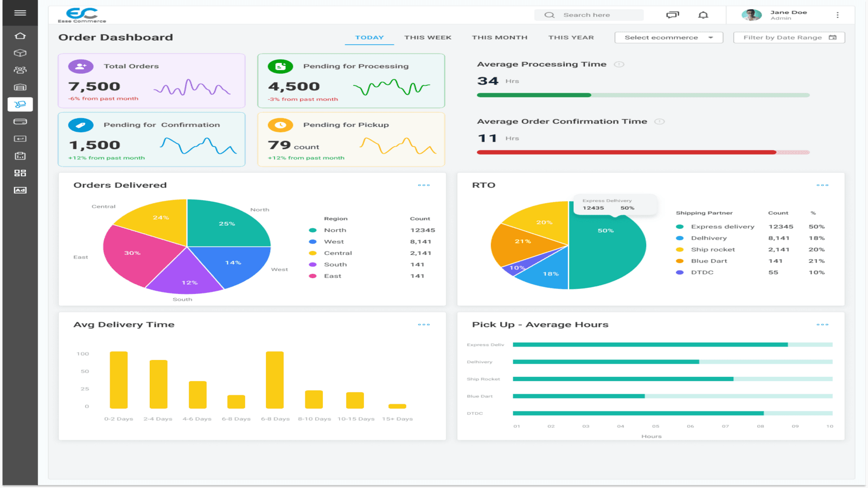The height and width of the screenshot is (488, 868).
Task: Click the Average Order Confirmation Time red bar
Action: pos(626,152)
